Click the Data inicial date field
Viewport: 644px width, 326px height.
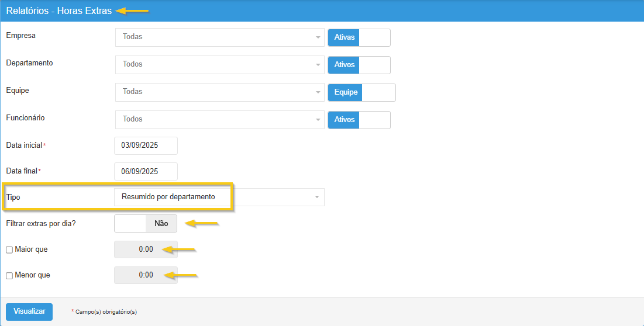coord(146,145)
